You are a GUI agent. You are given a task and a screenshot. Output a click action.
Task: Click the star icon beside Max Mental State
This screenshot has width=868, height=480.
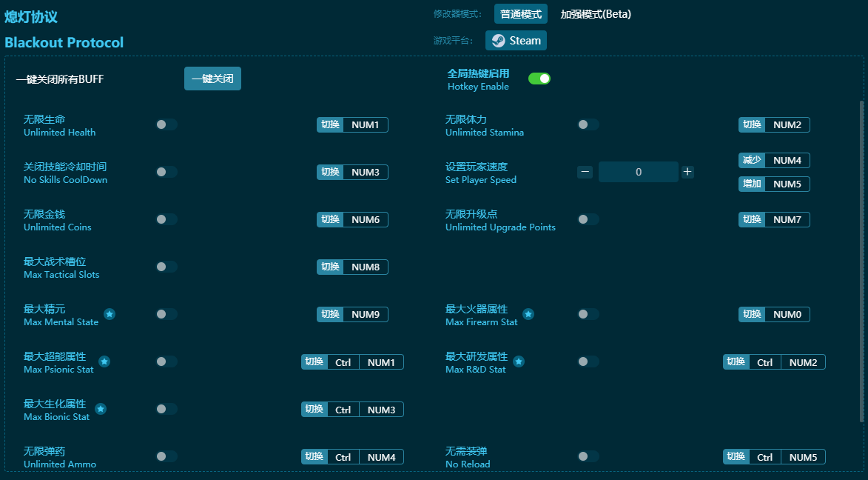[x=110, y=314]
